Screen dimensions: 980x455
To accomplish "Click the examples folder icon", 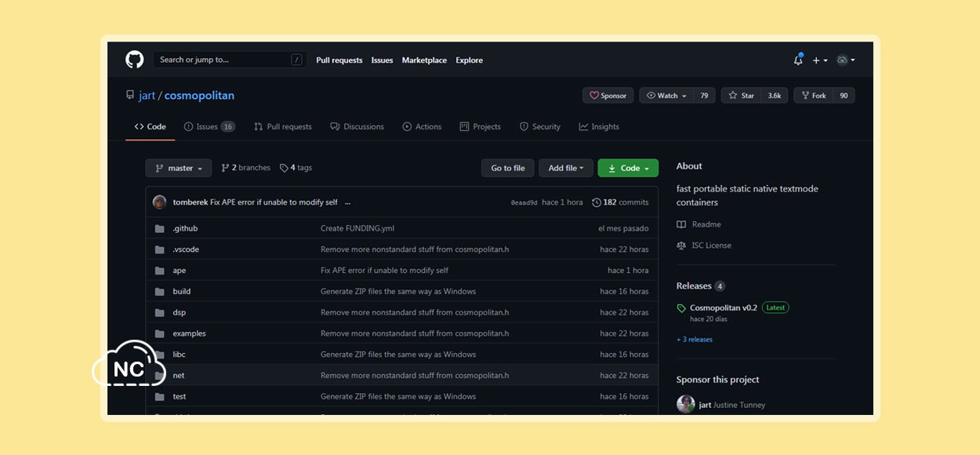I will pyautogui.click(x=159, y=333).
